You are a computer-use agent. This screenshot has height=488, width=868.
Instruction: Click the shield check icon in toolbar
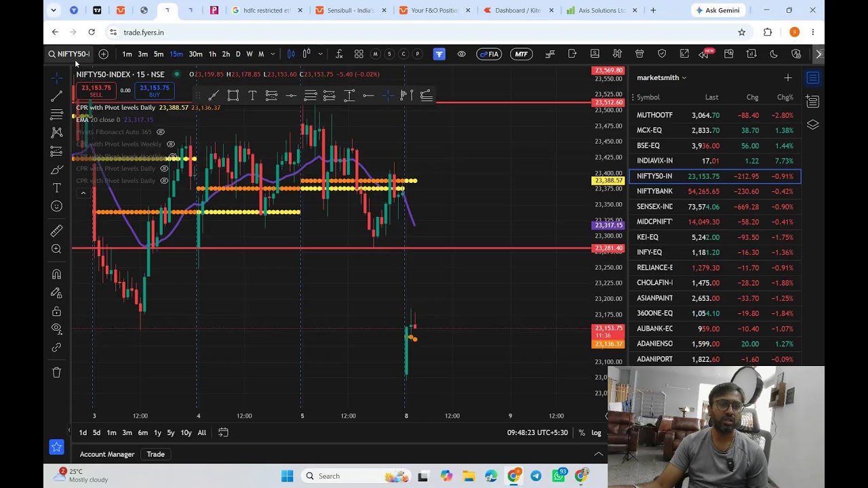[x=662, y=54]
